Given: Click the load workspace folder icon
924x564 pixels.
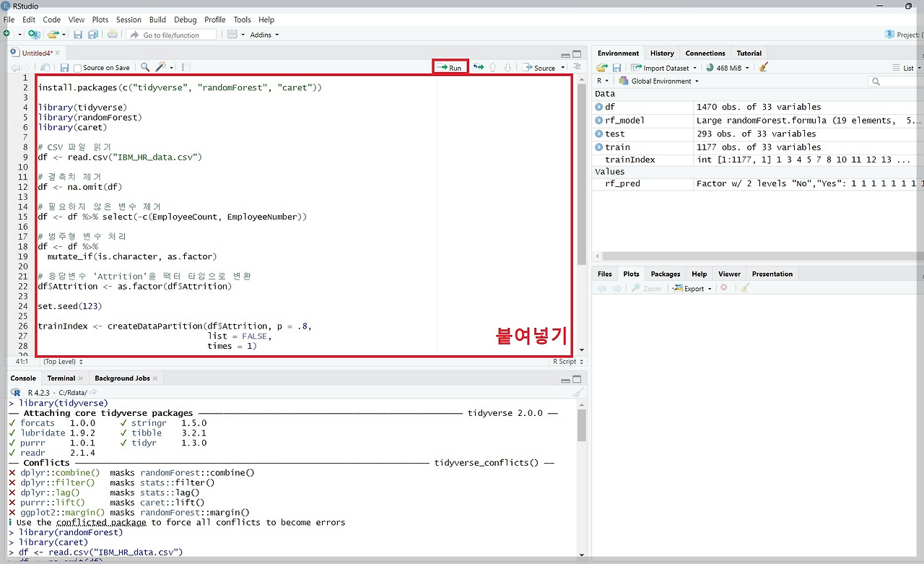Looking at the screenshot, I should [601, 67].
